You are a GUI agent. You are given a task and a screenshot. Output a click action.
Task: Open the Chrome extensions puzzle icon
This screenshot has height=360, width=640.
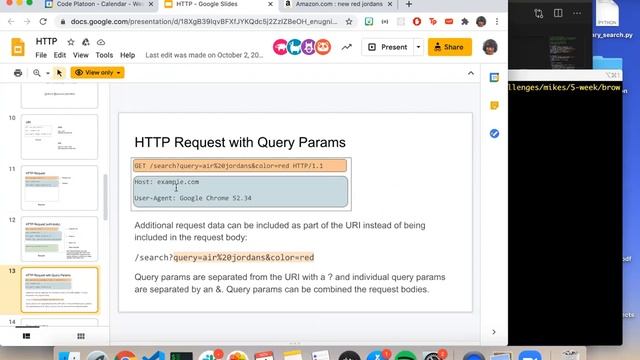point(464,22)
